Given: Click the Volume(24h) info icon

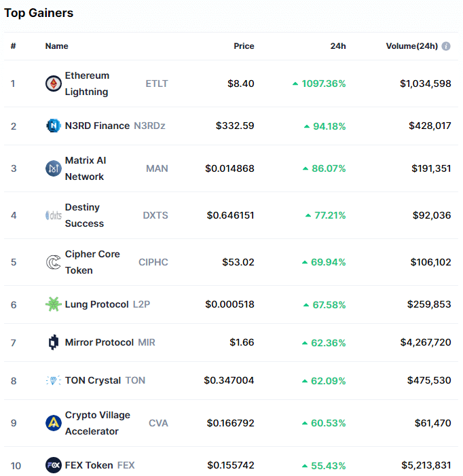Looking at the screenshot, I should pos(446,46).
